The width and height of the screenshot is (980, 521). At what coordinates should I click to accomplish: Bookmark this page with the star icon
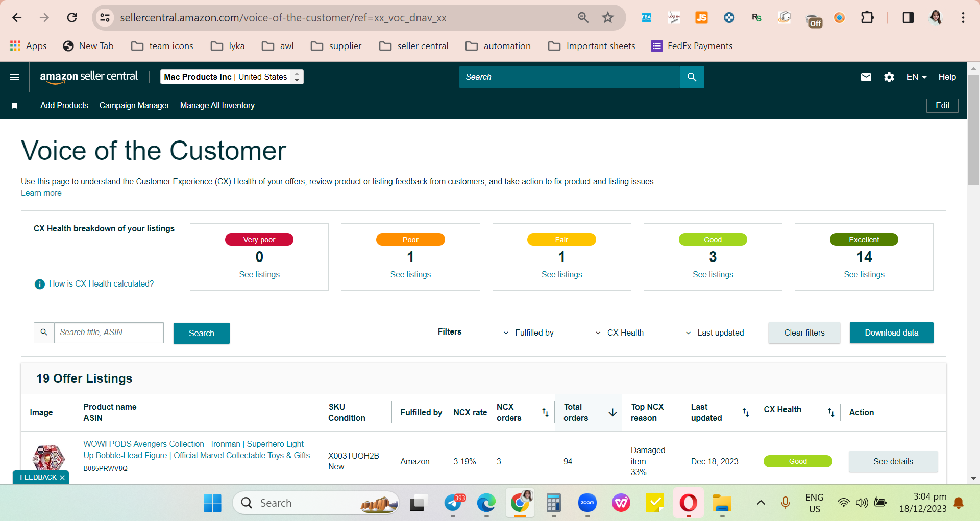607,18
